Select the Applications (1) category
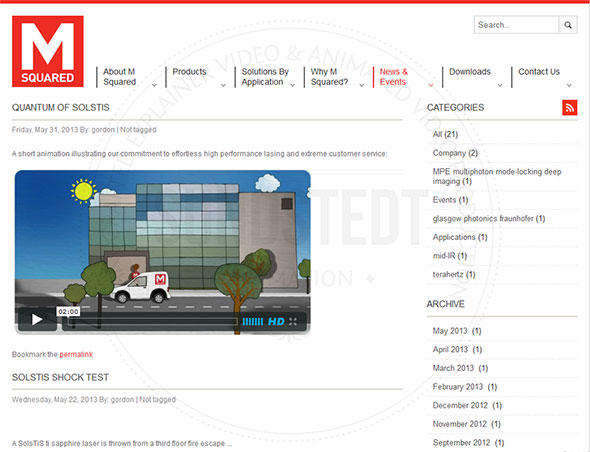This screenshot has height=452, width=590. (x=460, y=237)
